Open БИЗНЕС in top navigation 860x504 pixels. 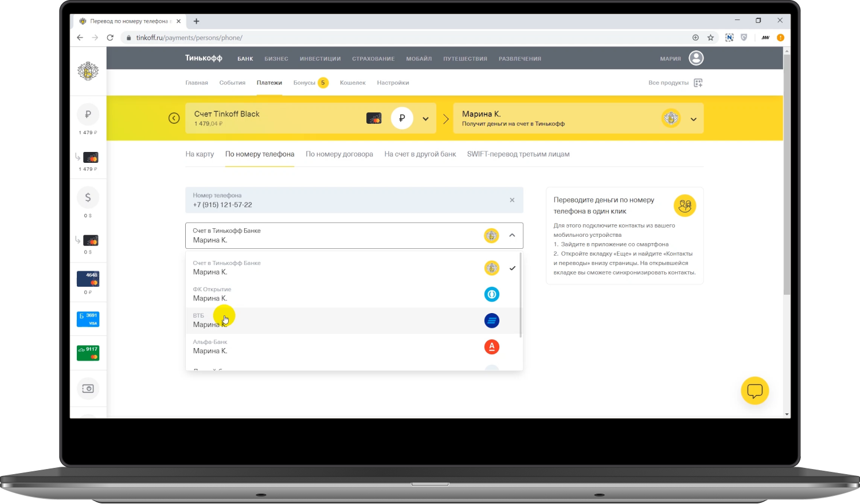(276, 58)
